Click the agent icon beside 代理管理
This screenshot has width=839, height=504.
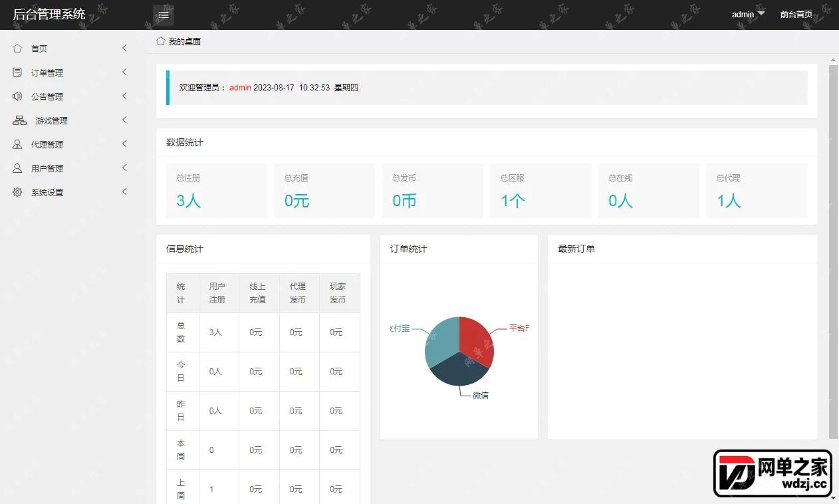[x=17, y=144]
